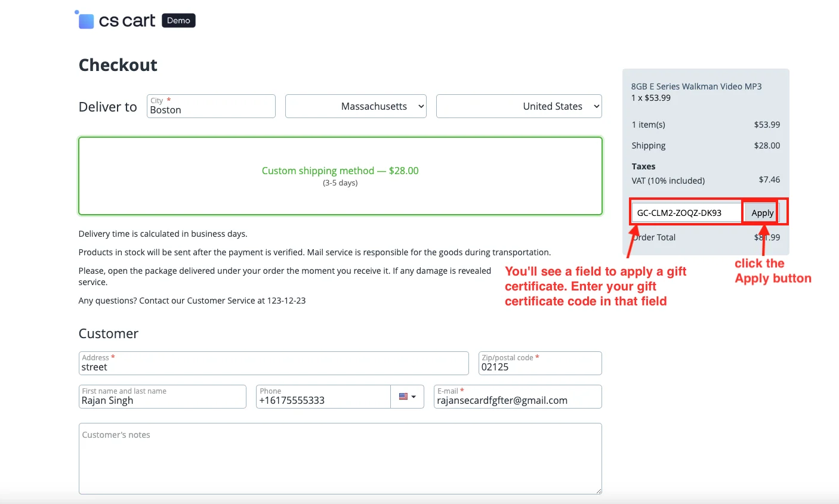Click the E-mail input field
The height and width of the screenshot is (504, 839).
click(517, 400)
